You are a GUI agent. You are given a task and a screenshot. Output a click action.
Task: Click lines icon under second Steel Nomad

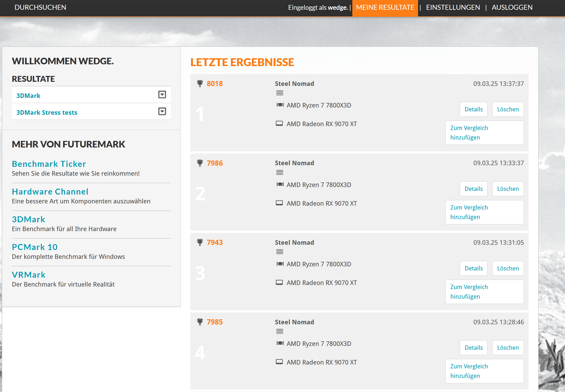[x=280, y=173]
